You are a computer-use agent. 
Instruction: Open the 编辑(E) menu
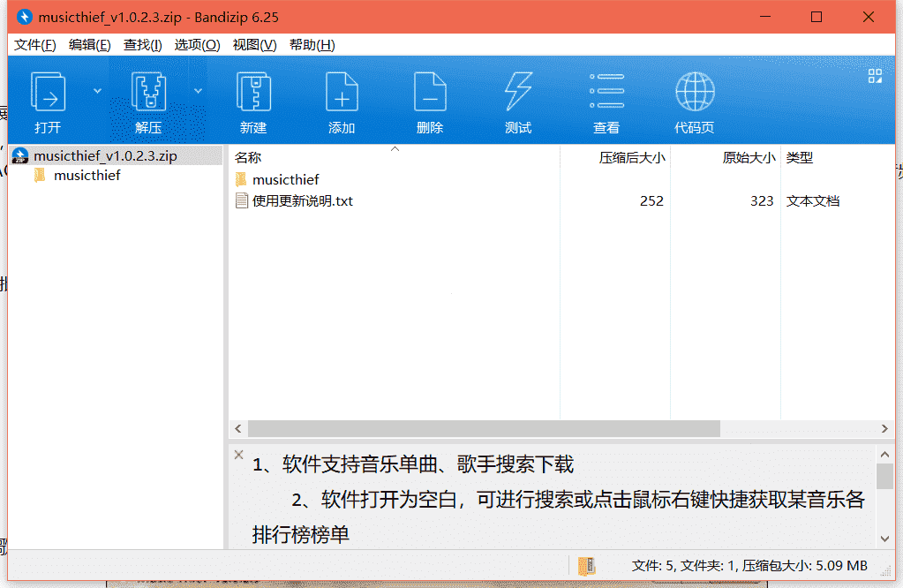[89, 45]
